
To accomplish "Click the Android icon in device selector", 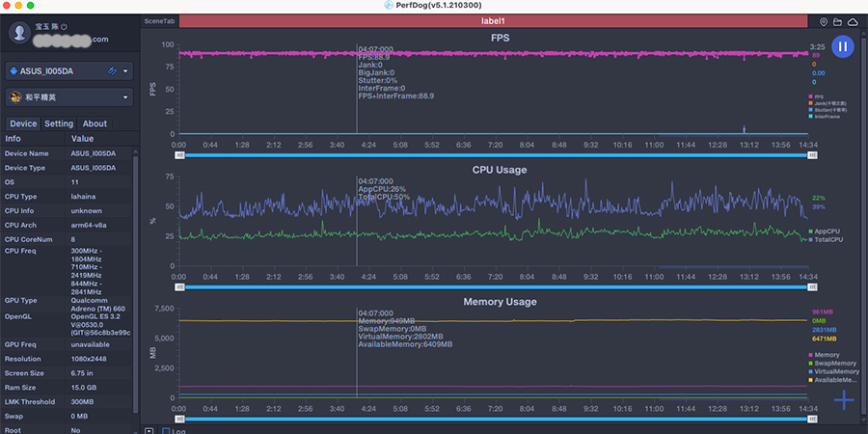I will (14, 71).
